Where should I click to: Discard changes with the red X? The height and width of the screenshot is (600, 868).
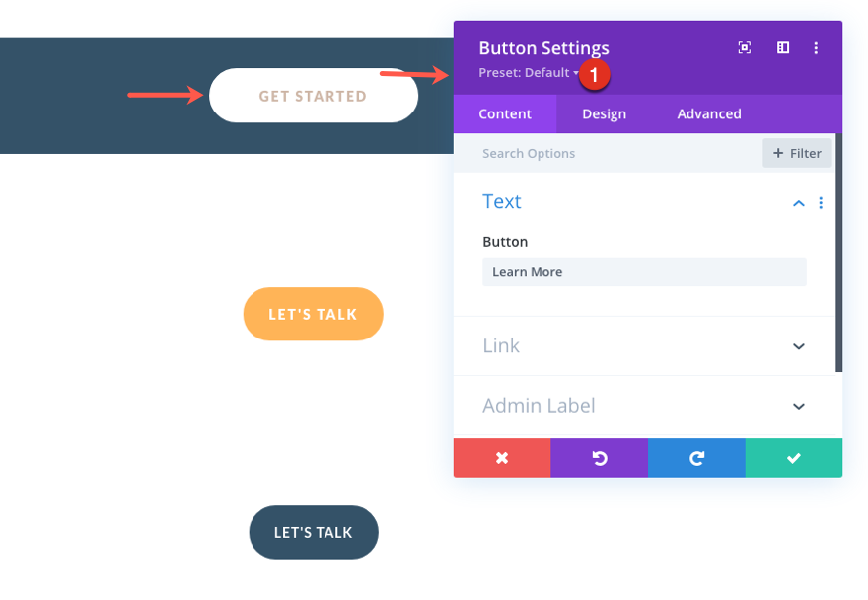[x=501, y=458]
